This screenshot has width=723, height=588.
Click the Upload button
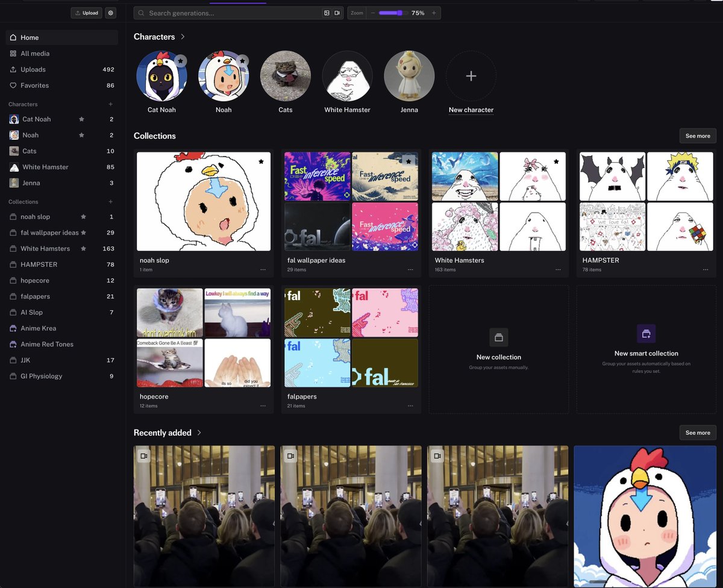86,13
